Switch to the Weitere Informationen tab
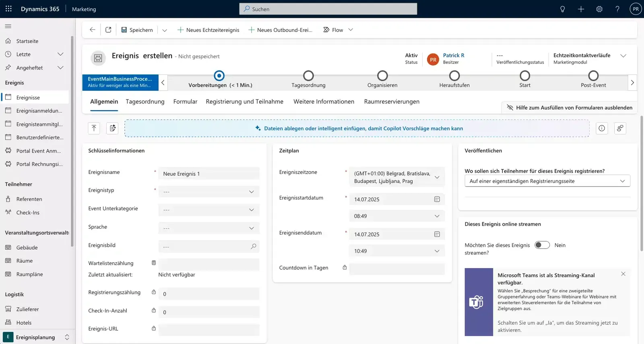The height and width of the screenshot is (344, 644). coord(324,102)
